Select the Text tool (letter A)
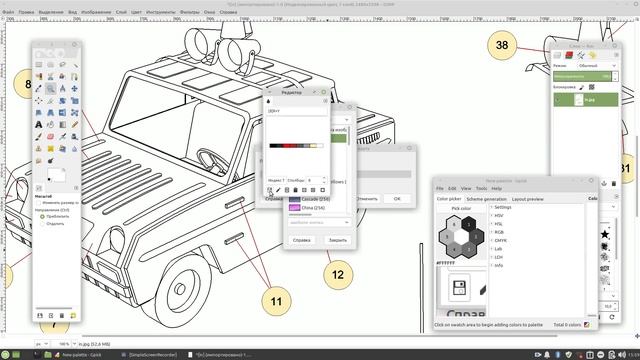 [x=39, y=124]
